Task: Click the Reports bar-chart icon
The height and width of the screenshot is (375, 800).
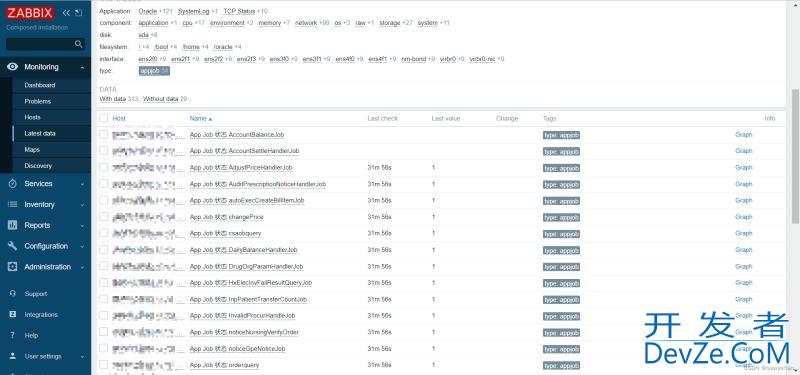Action: coord(13,226)
